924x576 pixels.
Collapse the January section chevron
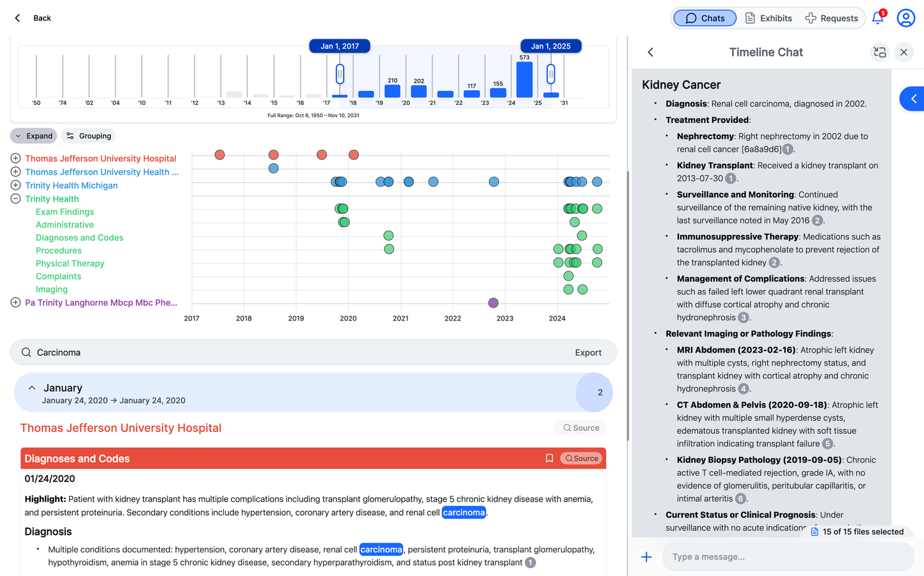pyautogui.click(x=32, y=388)
